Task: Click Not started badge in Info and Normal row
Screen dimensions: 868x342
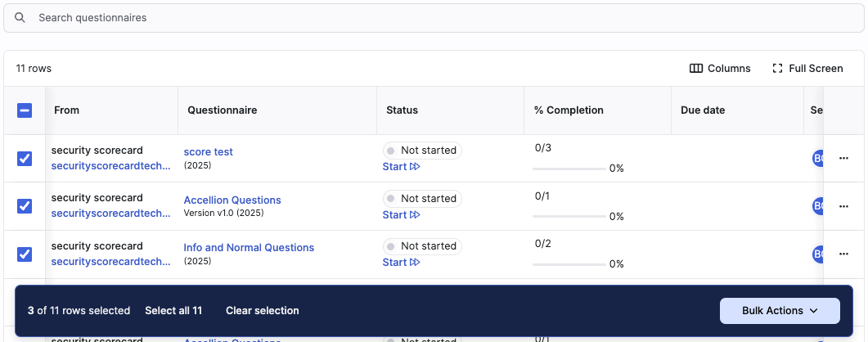Action: pos(422,246)
